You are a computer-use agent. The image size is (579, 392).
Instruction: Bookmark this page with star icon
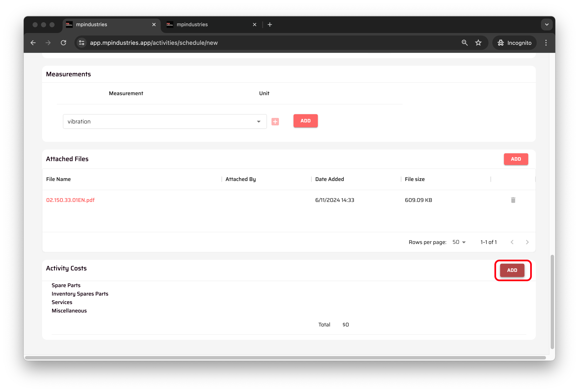pos(478,43)
